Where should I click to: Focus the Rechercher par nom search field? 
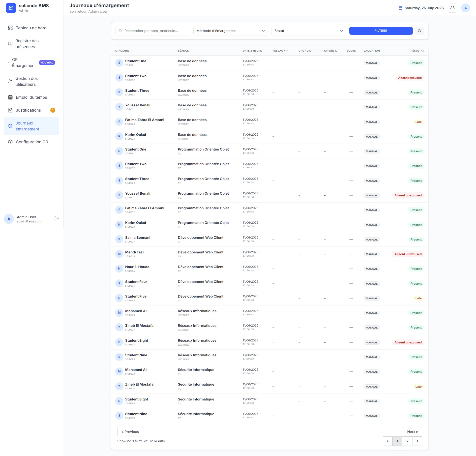(x=153, y=31)
